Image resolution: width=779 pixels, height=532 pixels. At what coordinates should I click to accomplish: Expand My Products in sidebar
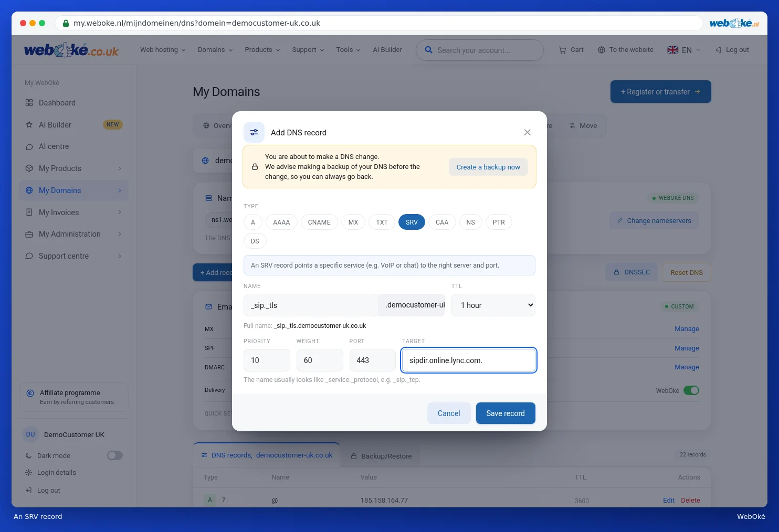pyautogui.click(x=73, y=168)
